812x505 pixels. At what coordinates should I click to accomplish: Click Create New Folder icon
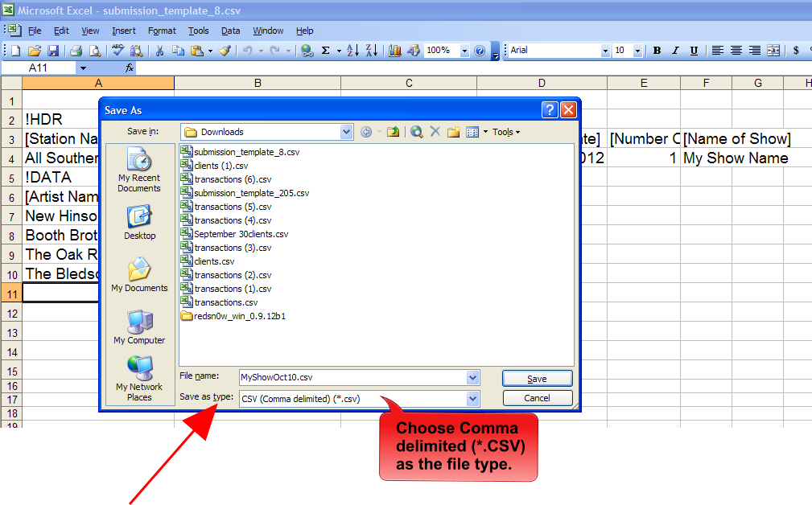pyautogui.click(x=454, y=132)
